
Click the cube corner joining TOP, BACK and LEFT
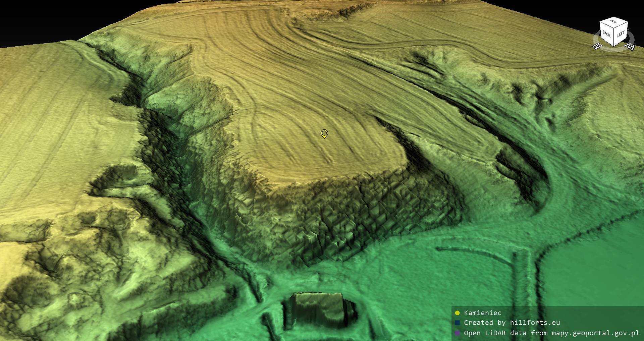click(x=614, y=28)
